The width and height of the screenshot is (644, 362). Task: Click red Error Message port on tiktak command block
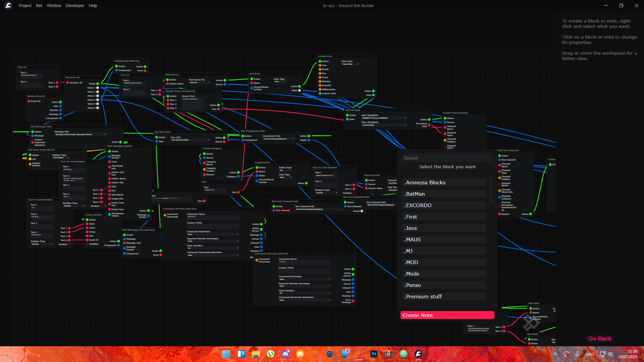(353, 301)
